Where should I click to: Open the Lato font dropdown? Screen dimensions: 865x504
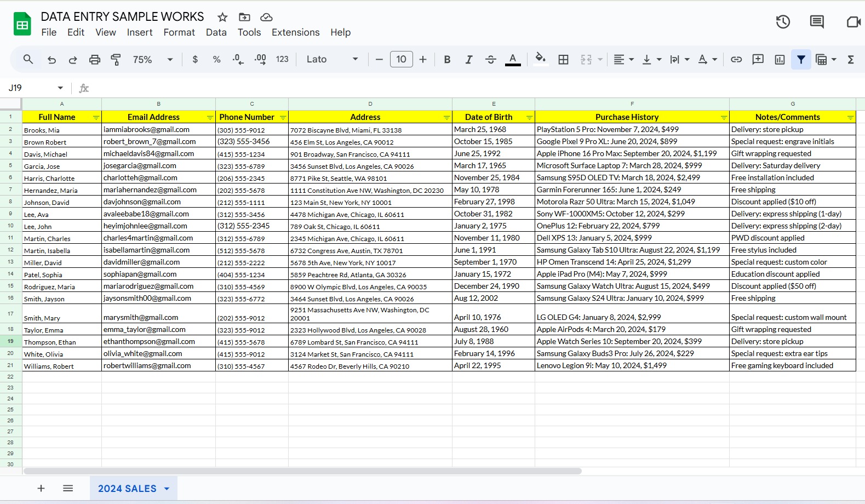pos(332,59)
